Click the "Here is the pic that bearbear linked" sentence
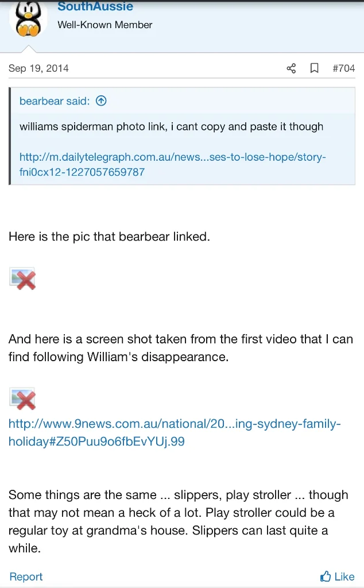Screen dimensions: 364x588 click(109, 237)
